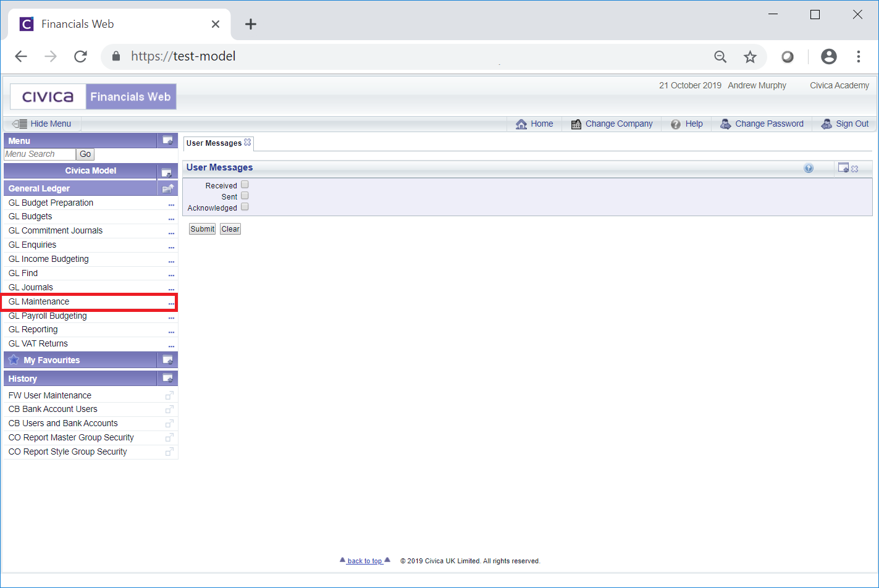Screen dimensions: 879x588
Task: Expand GL Commitment Journals ellipsis
Action: 171,233
